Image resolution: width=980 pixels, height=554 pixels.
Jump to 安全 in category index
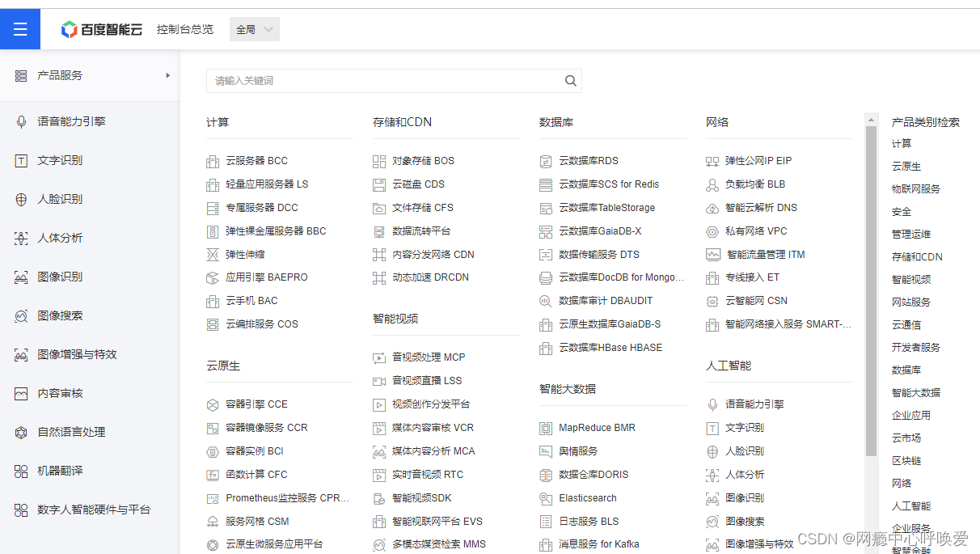click(x=902, y=211)
